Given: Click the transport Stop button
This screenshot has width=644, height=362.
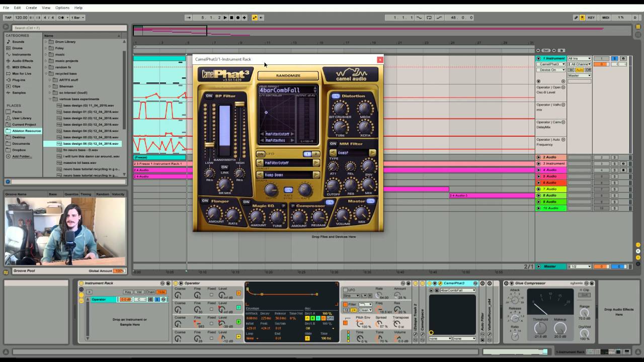Looking at the screenshot, I should pos(231,18).
